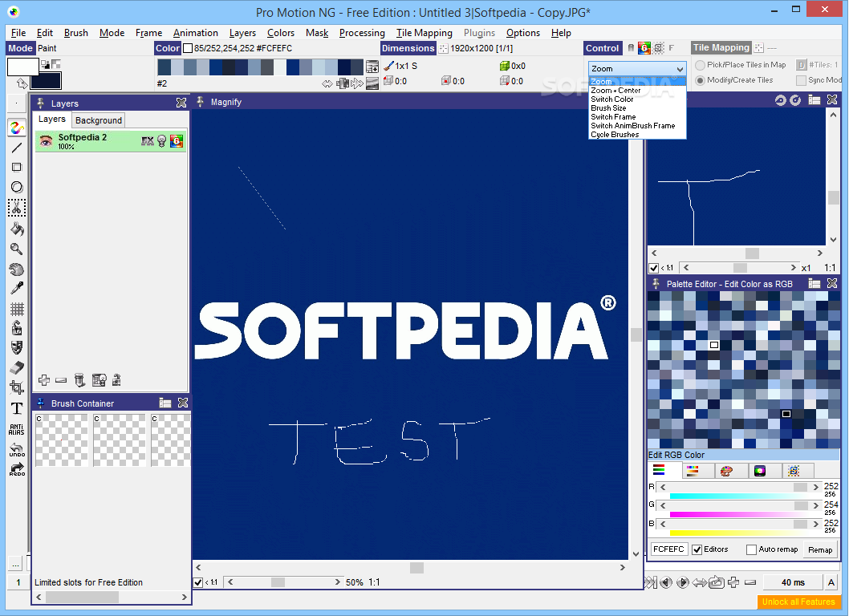
Task: Enable the Auto remap checkbox
Action: [x=751, y=549]
